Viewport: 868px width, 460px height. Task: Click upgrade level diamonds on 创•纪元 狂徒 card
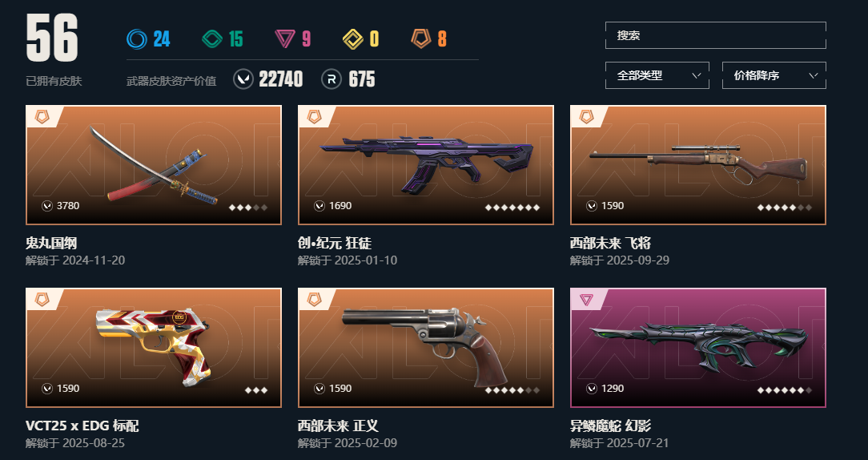click(x=512, y=208)
